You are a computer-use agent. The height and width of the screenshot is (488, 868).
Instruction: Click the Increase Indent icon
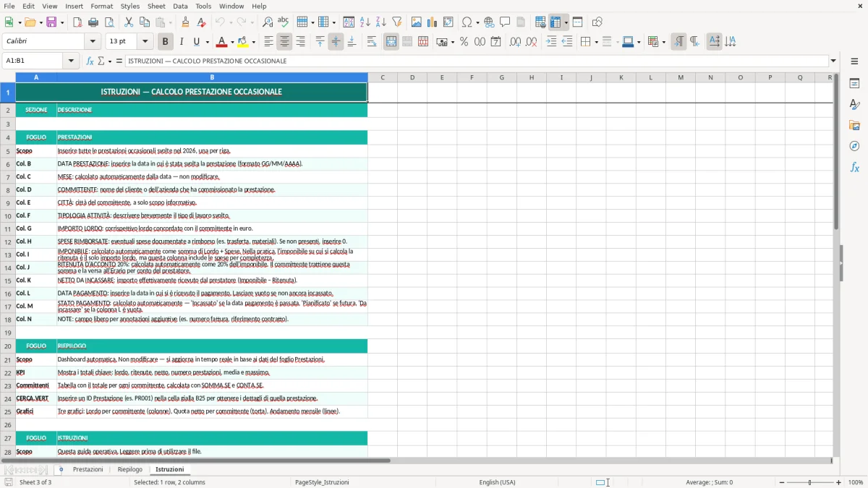551,42
